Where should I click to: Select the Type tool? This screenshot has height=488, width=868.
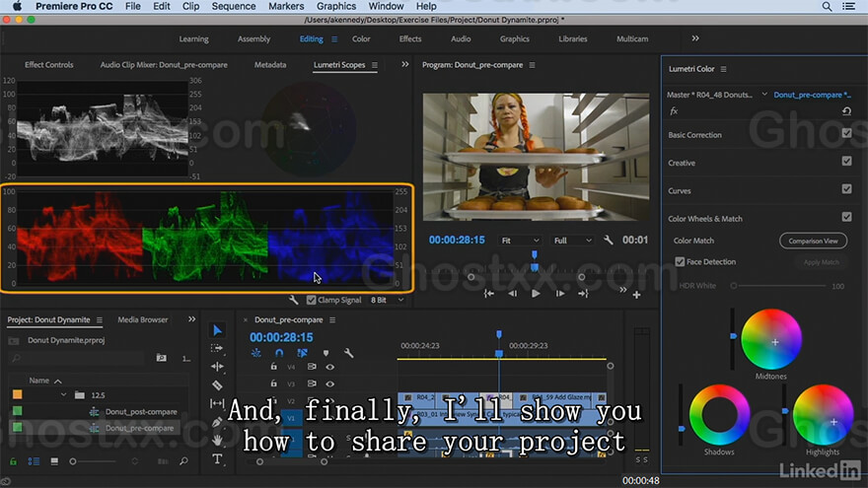(x=217, y=459)
